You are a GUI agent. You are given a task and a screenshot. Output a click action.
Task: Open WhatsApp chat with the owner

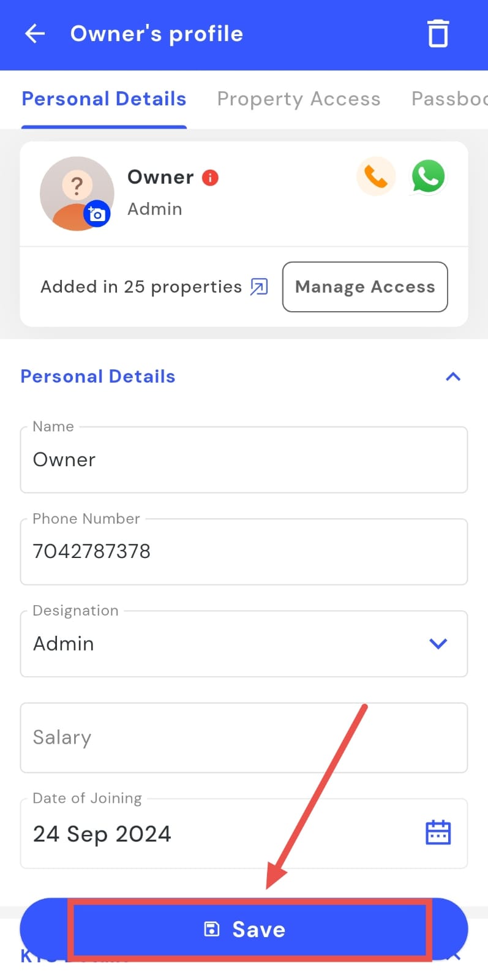tap(428, 176)
